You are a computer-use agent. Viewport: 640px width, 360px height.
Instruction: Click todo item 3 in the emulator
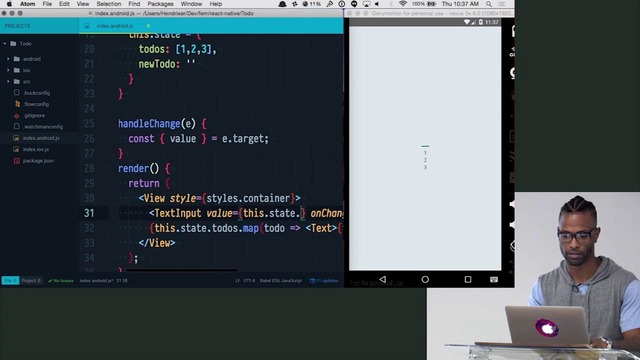click(425, 167)
